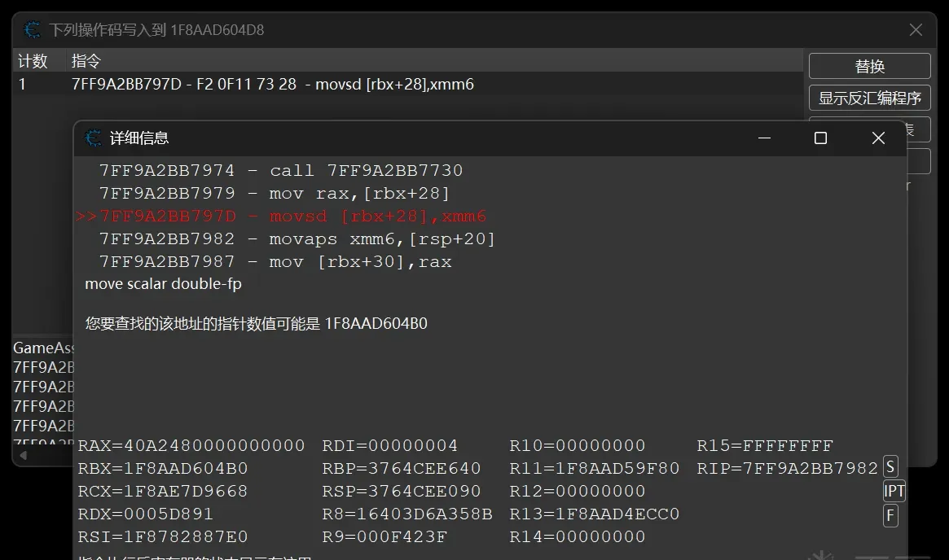Select the red highlighted movsd [rbx+28],xmm6 line
The width and height of the screenshot is (949, 560).
281,217
